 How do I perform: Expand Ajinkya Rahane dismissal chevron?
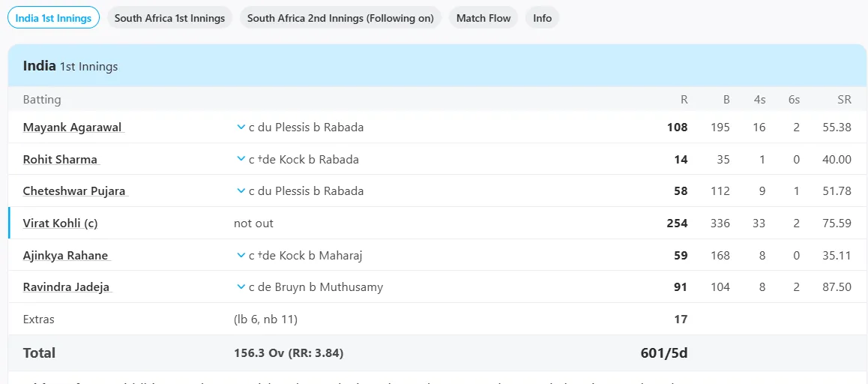click(241, 256)
